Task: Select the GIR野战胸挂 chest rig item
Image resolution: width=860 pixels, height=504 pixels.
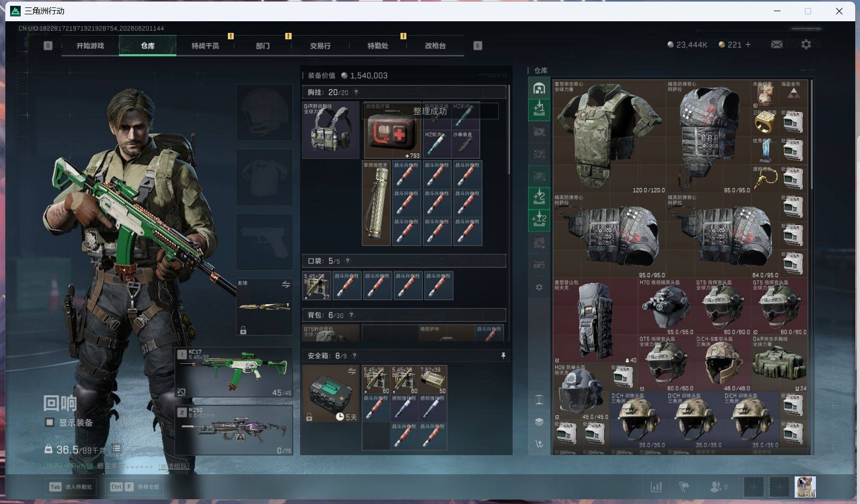Action: coord(331,130)
